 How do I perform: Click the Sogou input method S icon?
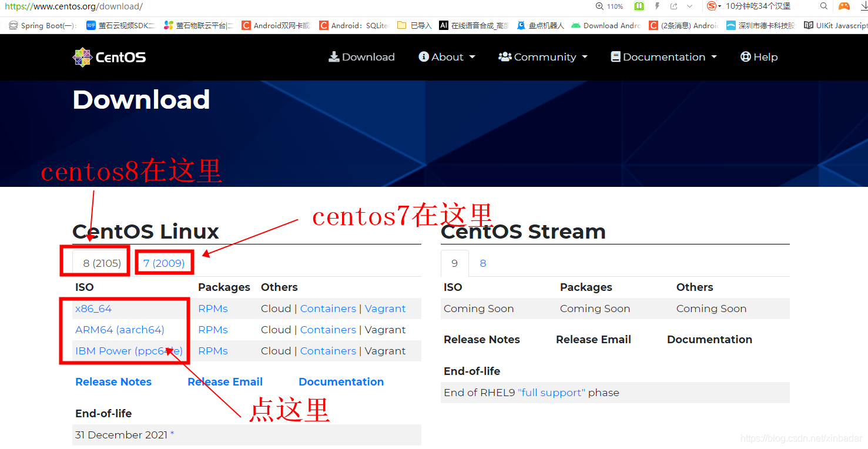click(x=711, y=6)
